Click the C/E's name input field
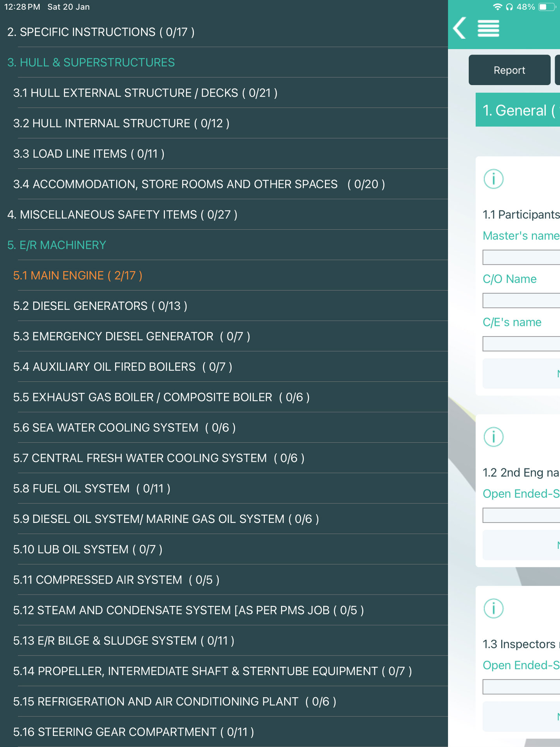 pyautogui.click(x=521, y=344)
